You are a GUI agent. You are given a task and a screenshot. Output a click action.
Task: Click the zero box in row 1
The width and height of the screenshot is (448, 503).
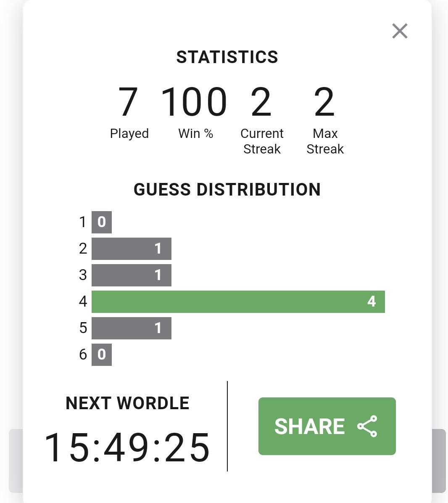pyautogui.click(x=102, y=222)
